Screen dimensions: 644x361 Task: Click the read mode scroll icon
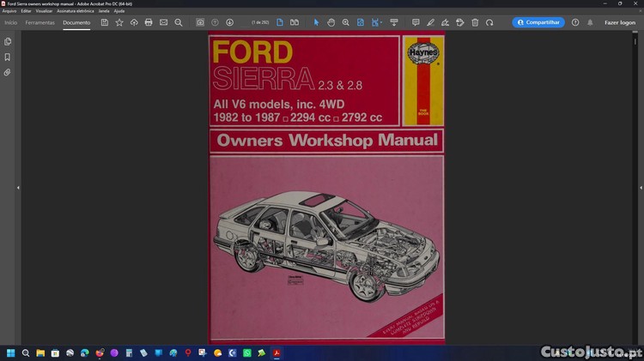tap(394, 22)
